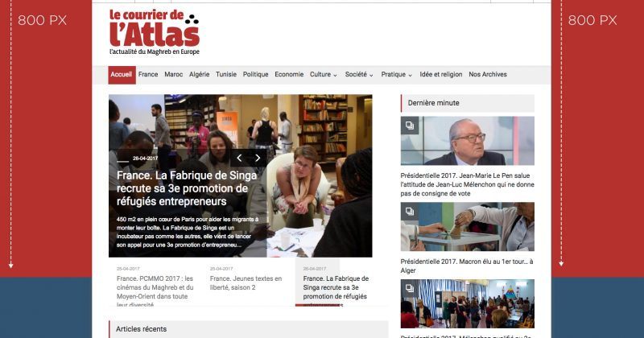Open Macron élu au 1er tour article
Screen dimensions: 644x338
pyautogui.click(x=467, y=266)
